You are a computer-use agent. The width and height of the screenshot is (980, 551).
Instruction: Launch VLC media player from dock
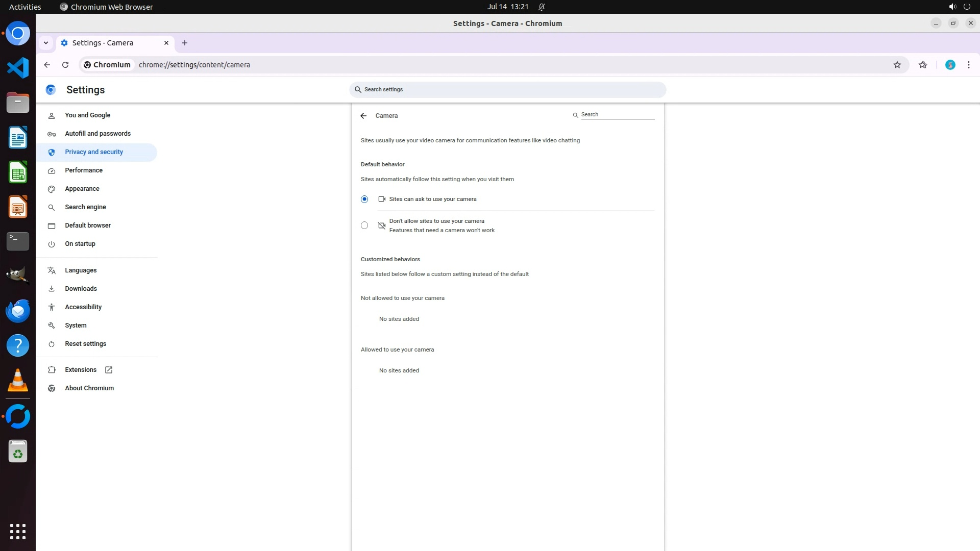click(x=18, y=380)
